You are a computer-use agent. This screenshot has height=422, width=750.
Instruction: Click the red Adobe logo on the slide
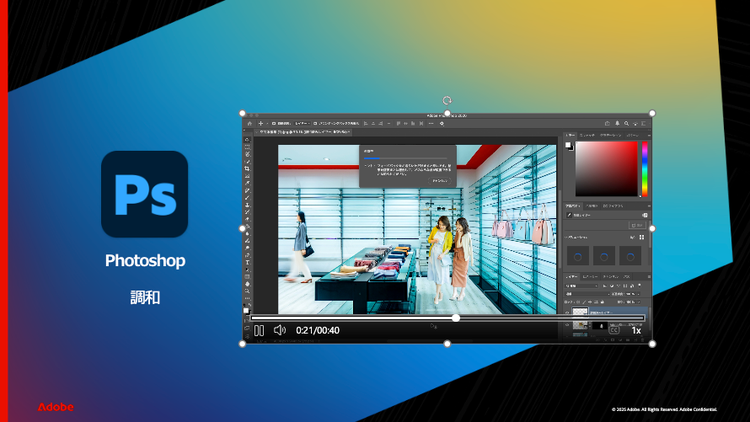56,407
